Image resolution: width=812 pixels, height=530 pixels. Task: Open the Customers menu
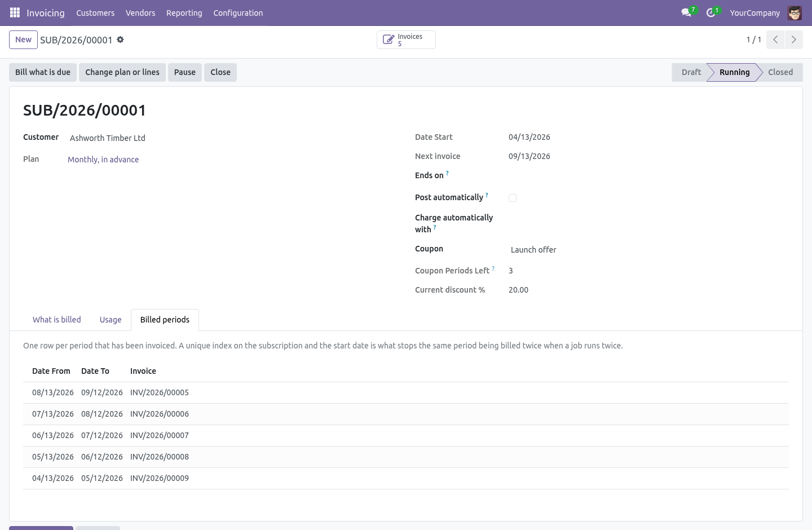(95, 12)
